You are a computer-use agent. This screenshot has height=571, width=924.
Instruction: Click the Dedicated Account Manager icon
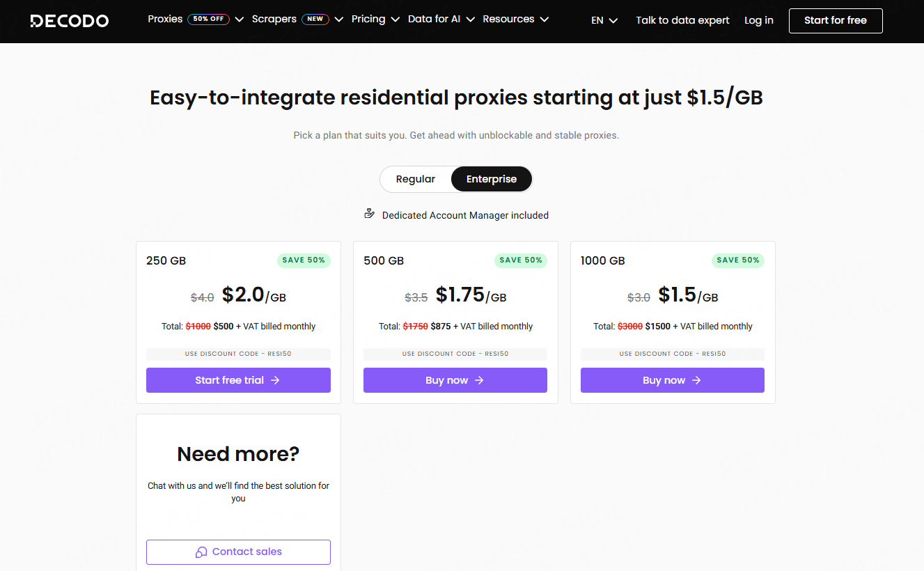(x=370, y=214)
